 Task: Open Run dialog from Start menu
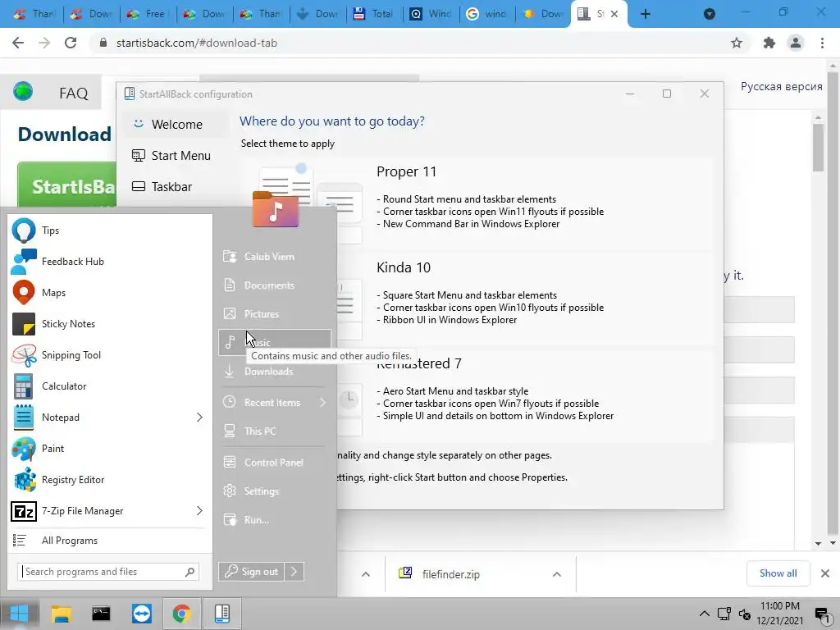(x=275, y=519)
